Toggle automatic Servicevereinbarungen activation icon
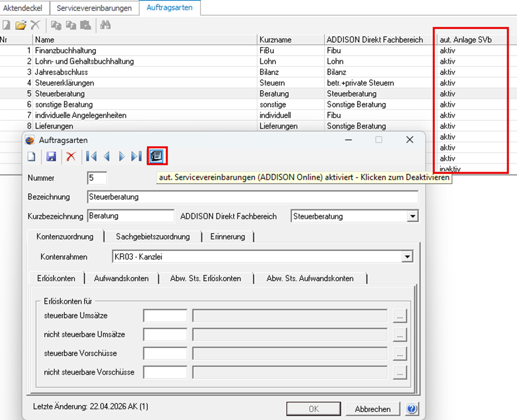 157,156
